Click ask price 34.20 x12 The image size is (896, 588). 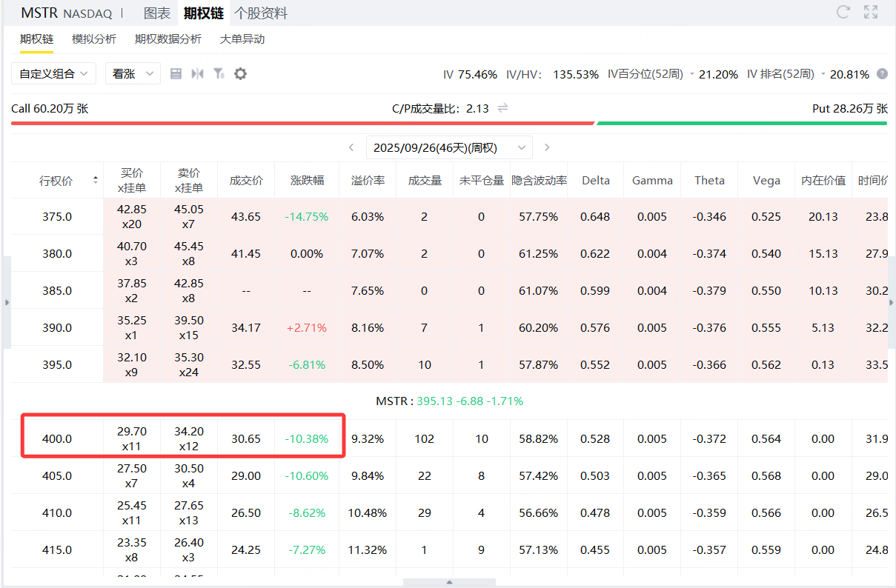[189, 438]
